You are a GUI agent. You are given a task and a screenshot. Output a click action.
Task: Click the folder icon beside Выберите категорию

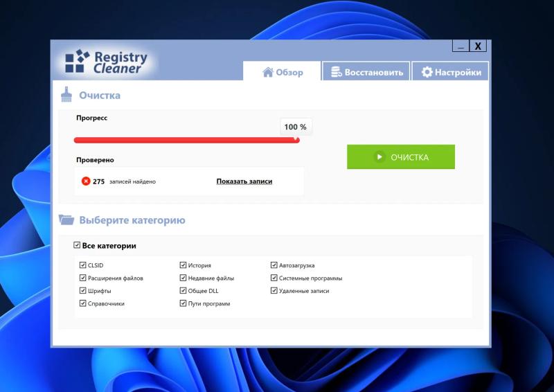coord(66,220)
